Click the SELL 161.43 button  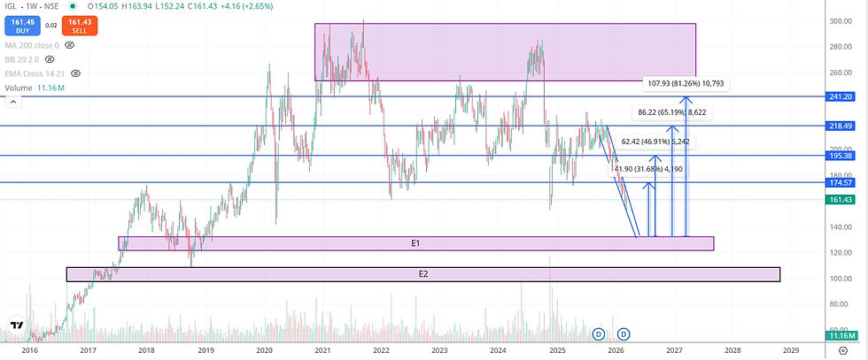click(x=80, y=26)
